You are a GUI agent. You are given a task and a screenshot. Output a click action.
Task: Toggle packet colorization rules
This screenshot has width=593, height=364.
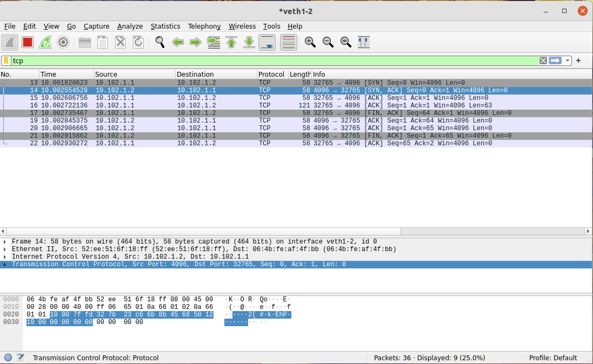288,42
